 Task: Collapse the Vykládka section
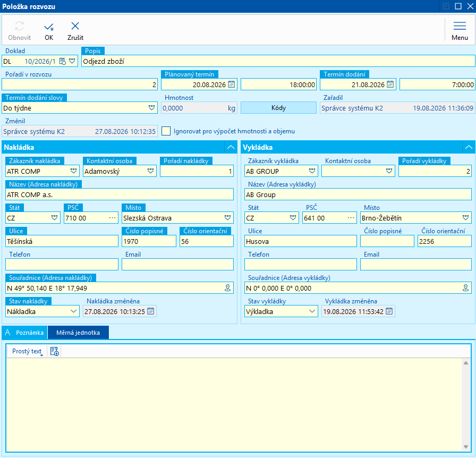tap(469, 147)
